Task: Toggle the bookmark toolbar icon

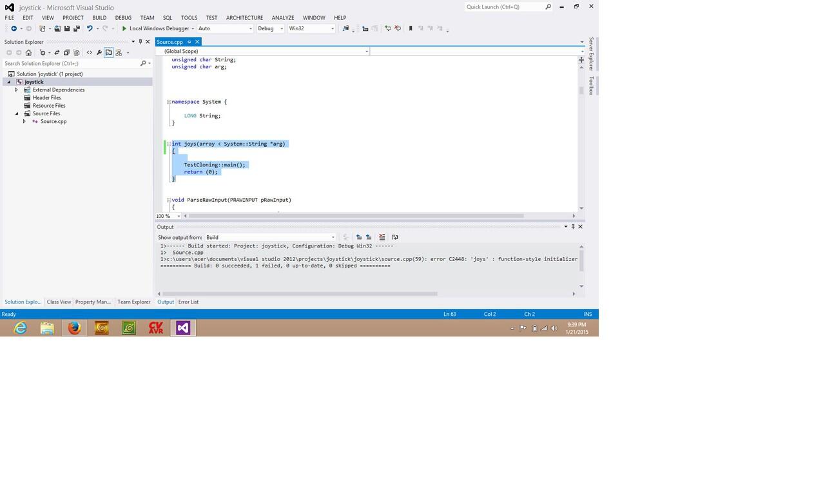Action: tap(411, 28)
